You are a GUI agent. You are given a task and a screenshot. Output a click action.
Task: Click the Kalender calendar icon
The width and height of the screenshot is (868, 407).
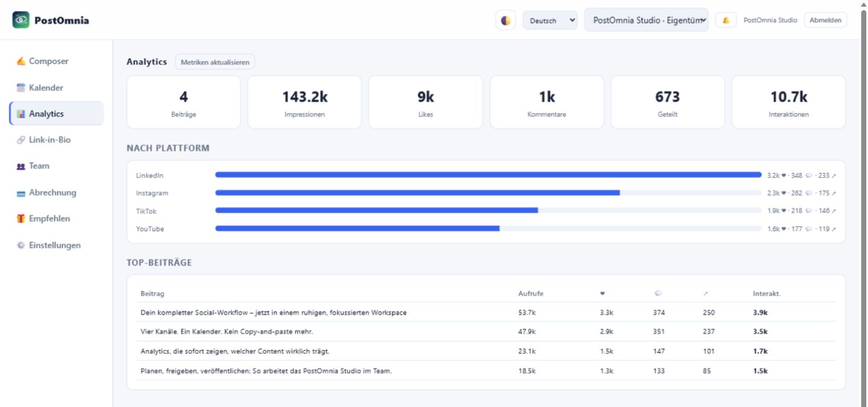pyautogui.click(x=21, y=88)
